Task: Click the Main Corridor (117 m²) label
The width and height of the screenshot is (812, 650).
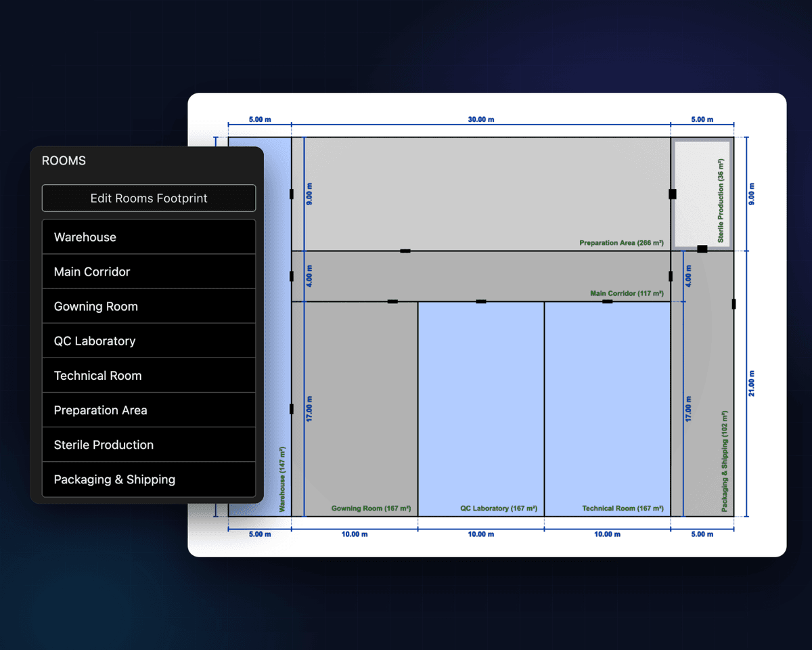Action: tap(627, 293)
